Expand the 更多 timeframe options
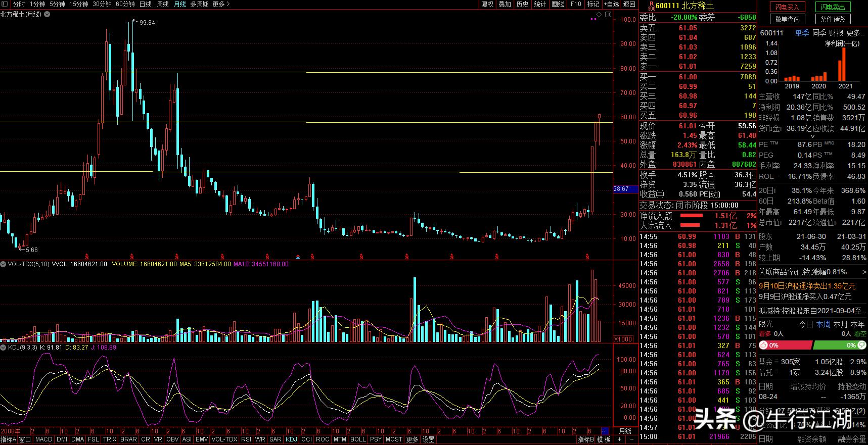The image size is (868, 445). pyautogui.click(x=221, y=4)
